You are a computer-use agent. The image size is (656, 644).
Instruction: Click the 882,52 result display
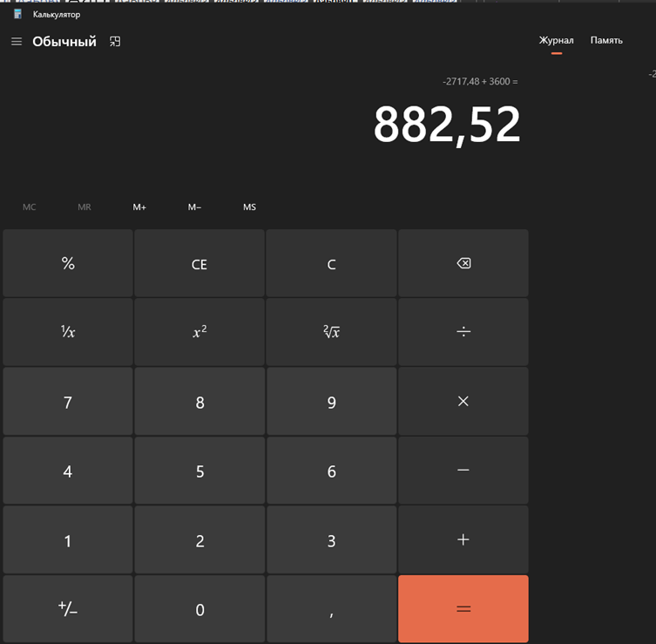pos(446,125)
